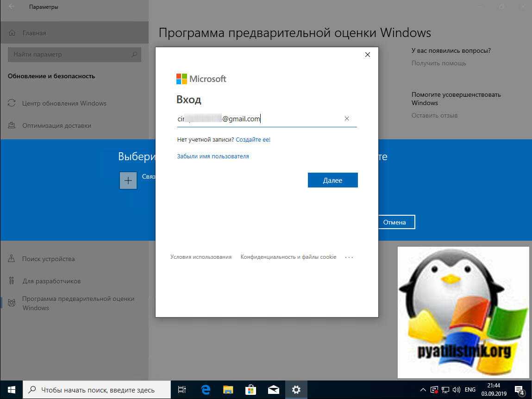Viewport: 532px width, 399px height.
Task: Click the plus icon to link an account
Action: tap(128, 181)
